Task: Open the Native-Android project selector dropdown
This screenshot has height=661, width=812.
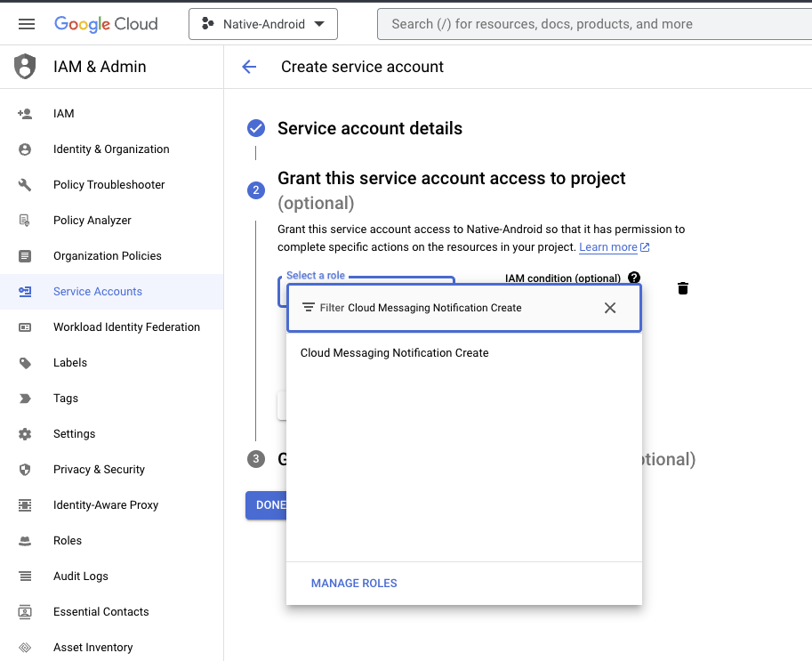Action: click(263, 24)
